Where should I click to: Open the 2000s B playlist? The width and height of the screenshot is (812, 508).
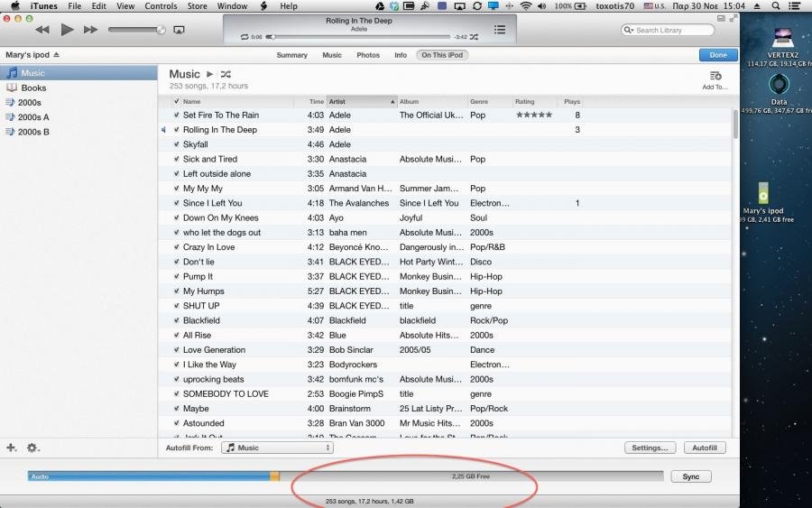click(x=78, y=132)
